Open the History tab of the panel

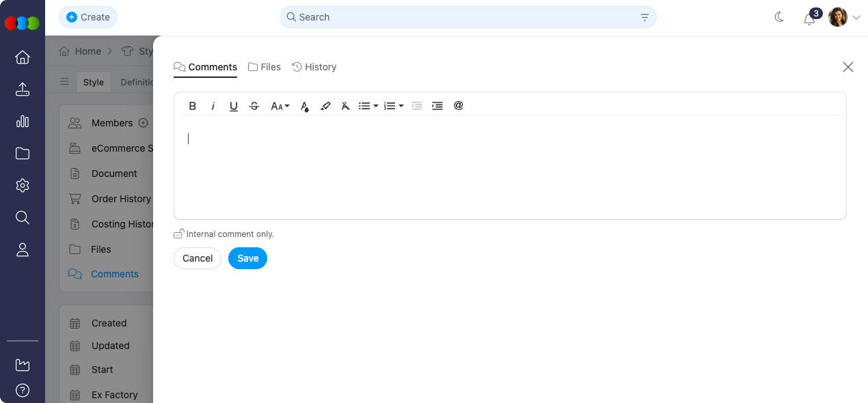314,67
